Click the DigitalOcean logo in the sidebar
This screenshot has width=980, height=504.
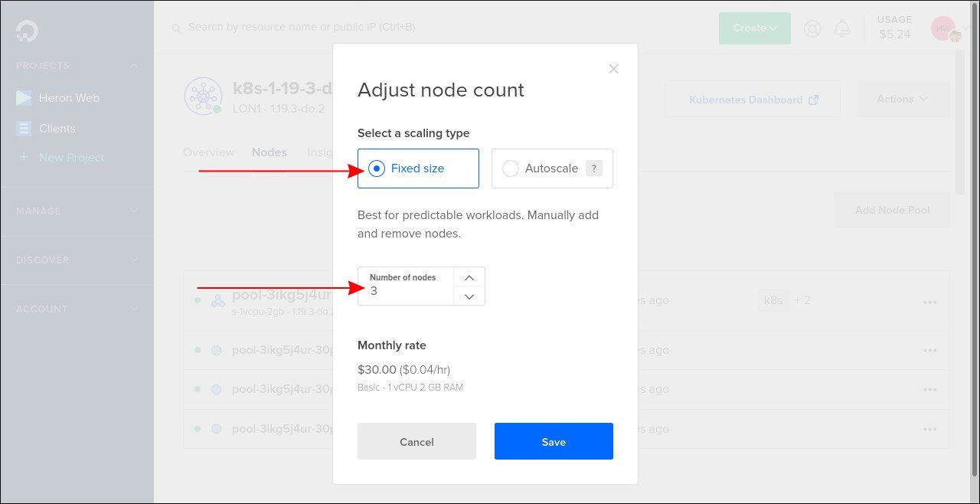click(27, 29)
